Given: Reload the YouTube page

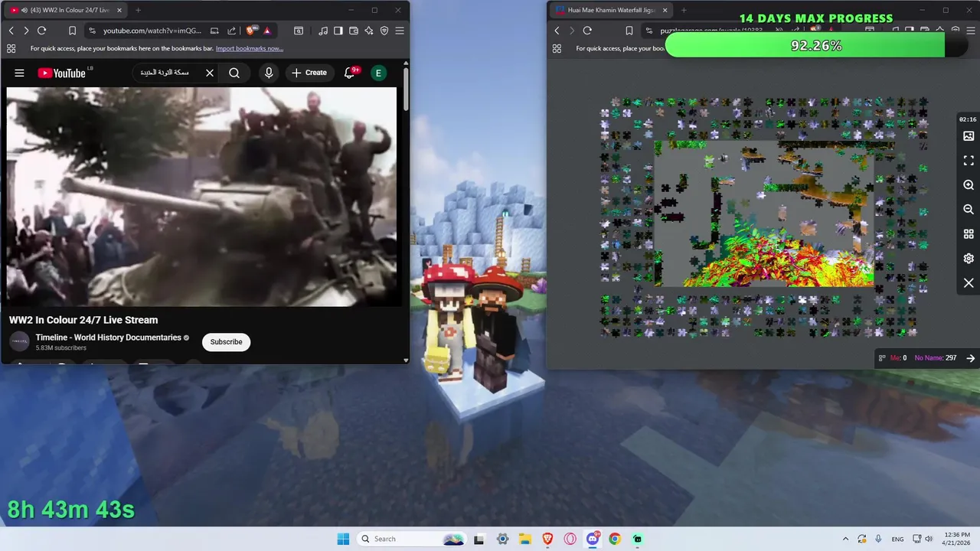Looking at the screenshot, I should (x=42, y=31).
